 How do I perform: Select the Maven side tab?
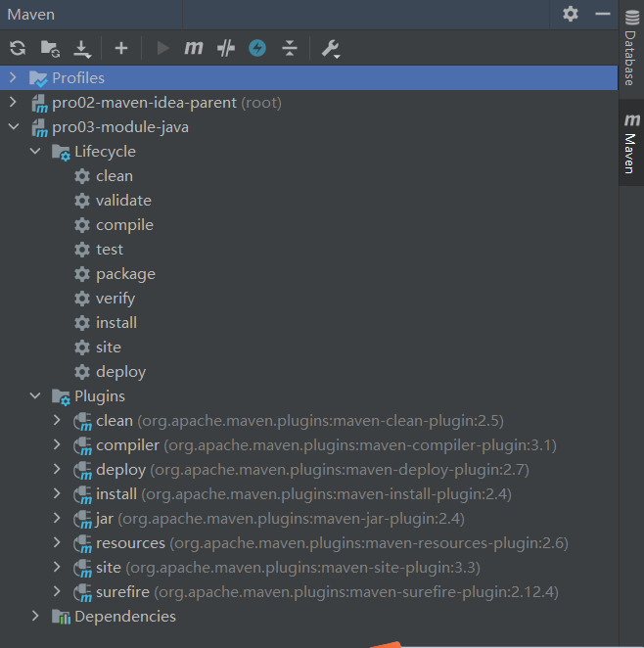631,143
